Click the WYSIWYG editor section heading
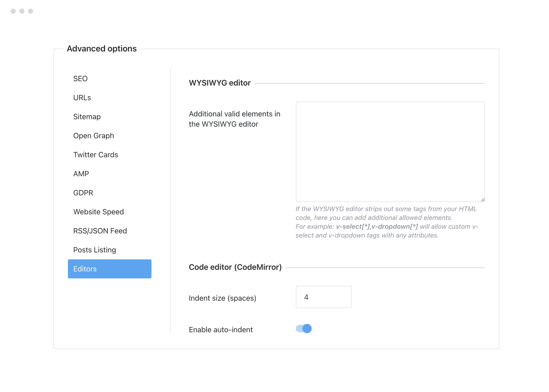 click(x=220, y=83)
